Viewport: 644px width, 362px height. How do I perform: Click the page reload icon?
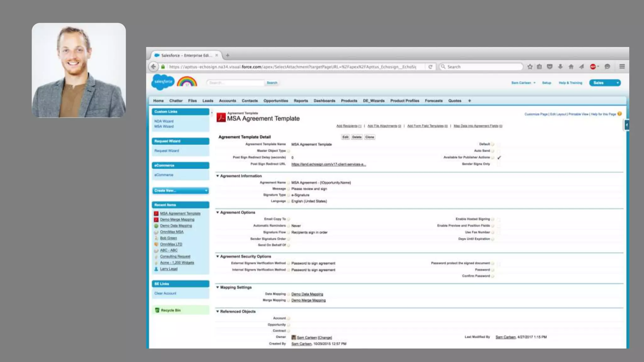[430, 67]
